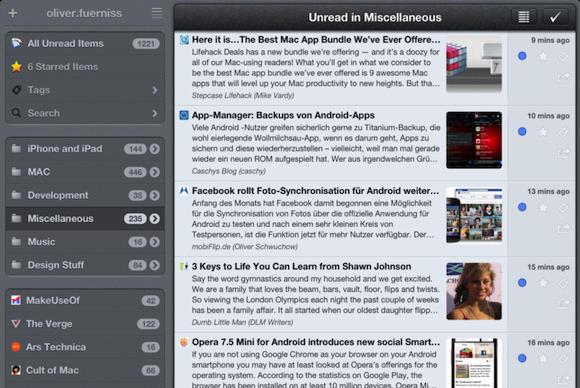Share the Facebook Foto-Synchronisation article
Screen dimensions: 580x388
[x=563, y=229]
